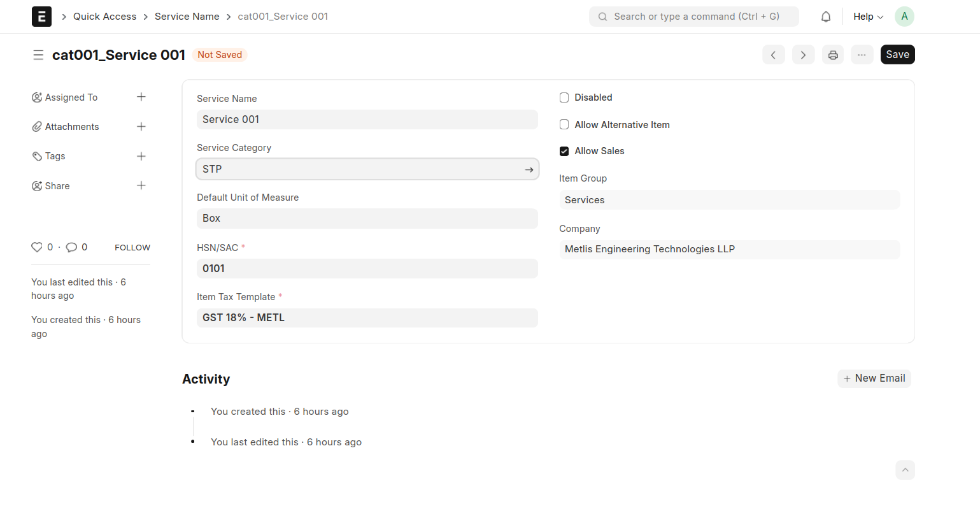Screen dimensions: 980x518
Task: Click the ERPNext home logo icon
Action: [x=41, y=17]
